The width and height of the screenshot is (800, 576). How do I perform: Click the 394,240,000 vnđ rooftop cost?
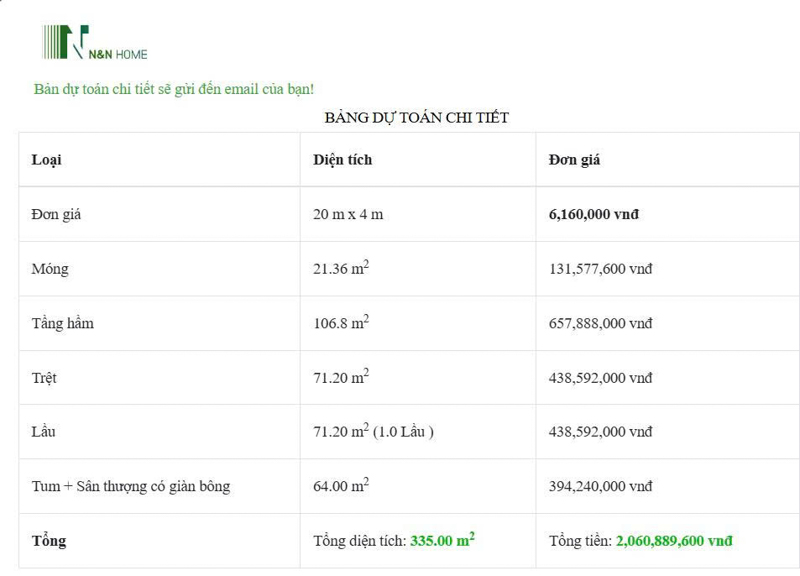click(600, 486)
